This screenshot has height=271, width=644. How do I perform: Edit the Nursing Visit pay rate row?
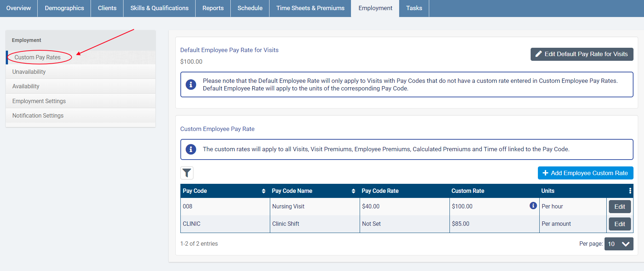pyautogui.click(x=619, y=207)
